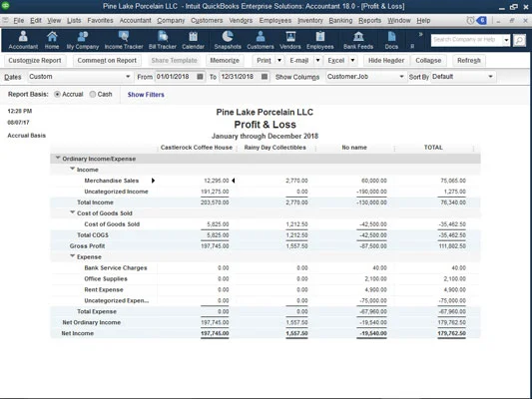Open the Lists menu
Viewport: 532px width, 399px height.
tap(74, 21)
